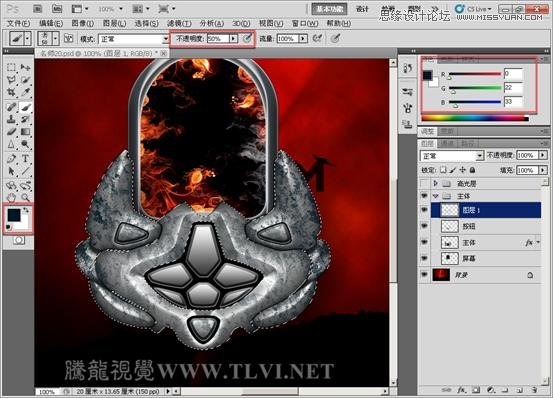
Task: Select the Spot Healing Brush tool
Action: pyautogui.click(x=11, y=106)
